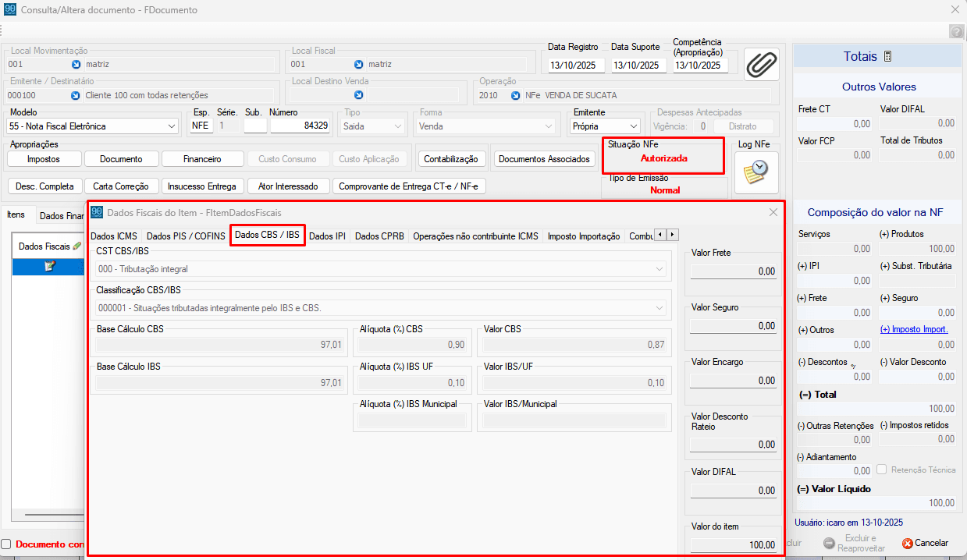
Task: Click the Valor do item field
Action: point(734,545)
